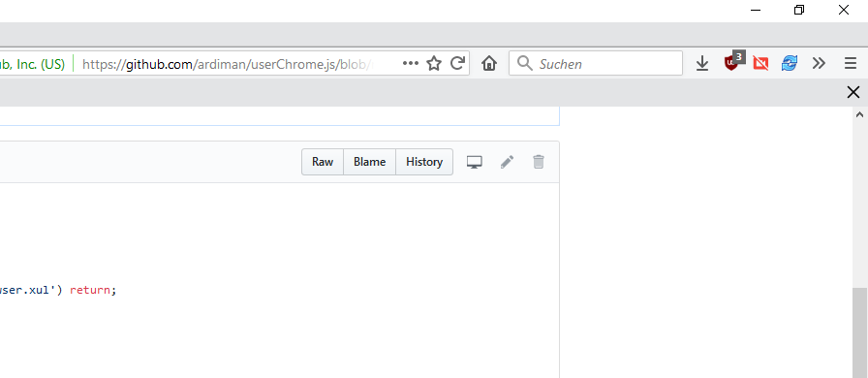The width and height of the screenshot is (868, 378).
Task: Restore down the browser window
Action: click(799, 10)
